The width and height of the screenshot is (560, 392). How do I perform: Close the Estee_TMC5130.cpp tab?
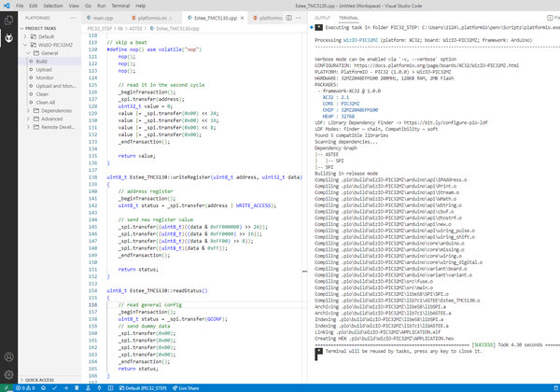242,18
